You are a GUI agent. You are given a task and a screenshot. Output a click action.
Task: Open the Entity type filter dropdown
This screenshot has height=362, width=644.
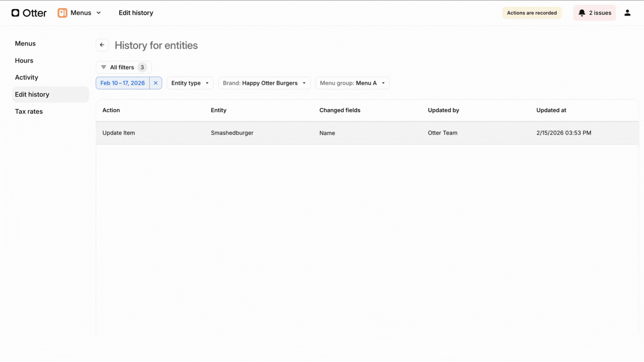click(x=190, y=83)
